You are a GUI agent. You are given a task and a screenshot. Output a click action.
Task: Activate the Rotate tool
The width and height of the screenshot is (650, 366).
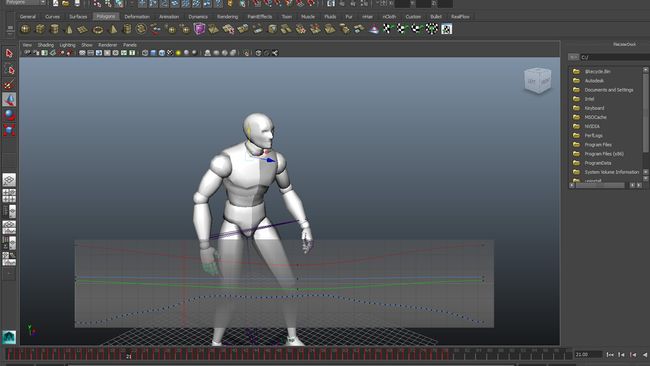tap(9, 115)
